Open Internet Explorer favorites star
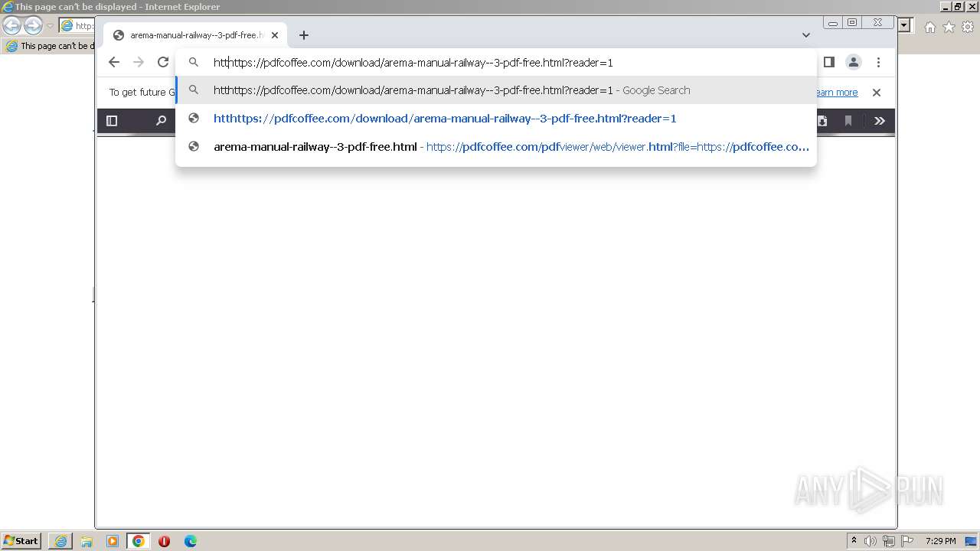Screen dimensions: 980x551 [x=949, y=27]
